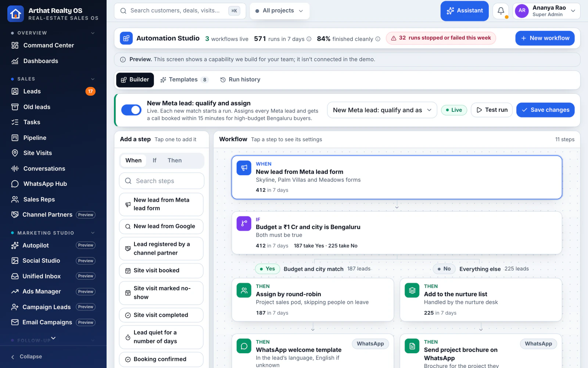
Task: Collapse the sidebar
Action: coord(26,357)
